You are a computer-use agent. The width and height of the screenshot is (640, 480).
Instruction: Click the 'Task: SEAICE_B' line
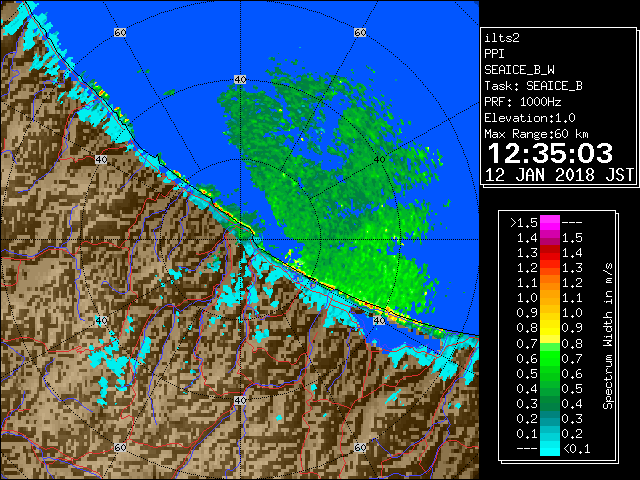(x=533, y=86)
